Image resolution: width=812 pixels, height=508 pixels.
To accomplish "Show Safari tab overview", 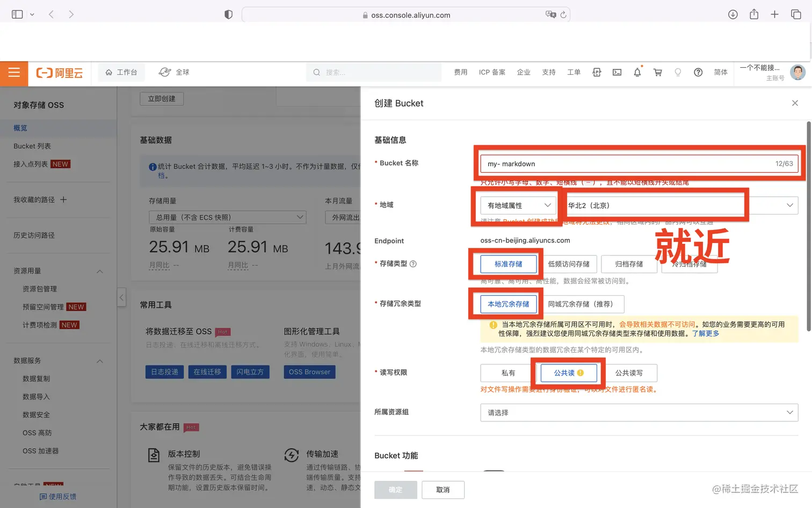I will tap(796, 15).
